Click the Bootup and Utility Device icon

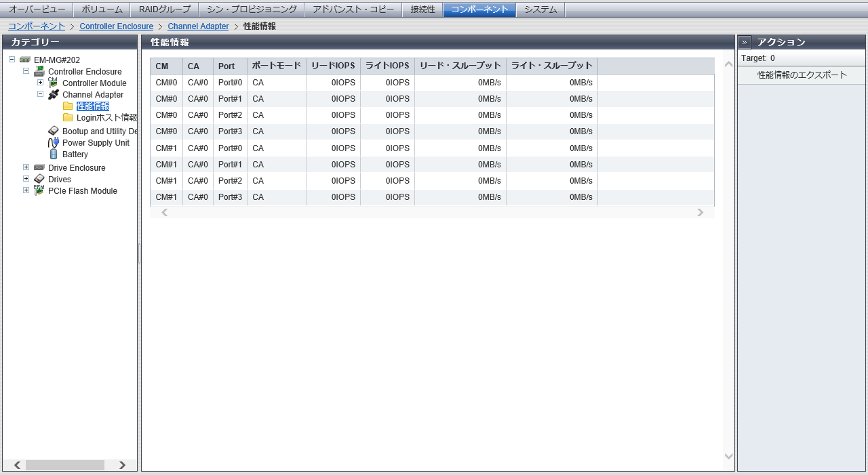pos(54,131)
